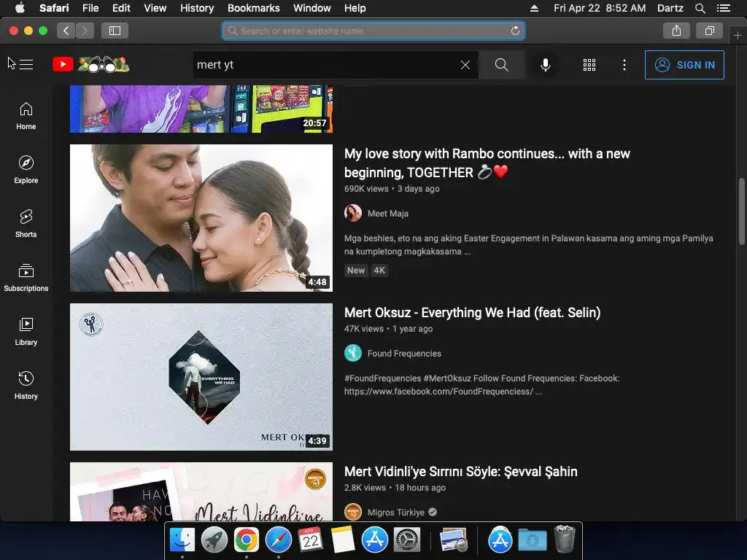This screenshot has width=747, height=560.
Task: Open the View menu
Action: [155, 8]
